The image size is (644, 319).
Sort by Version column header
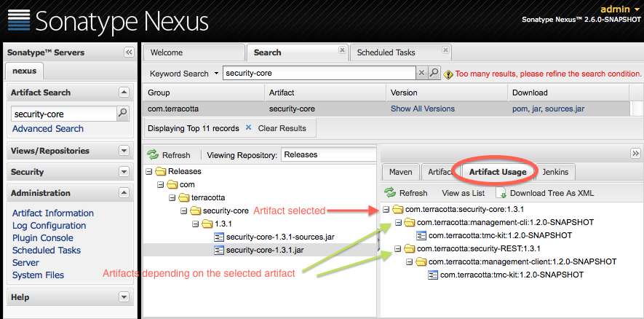pyautogui.click(x=447, y=92)
